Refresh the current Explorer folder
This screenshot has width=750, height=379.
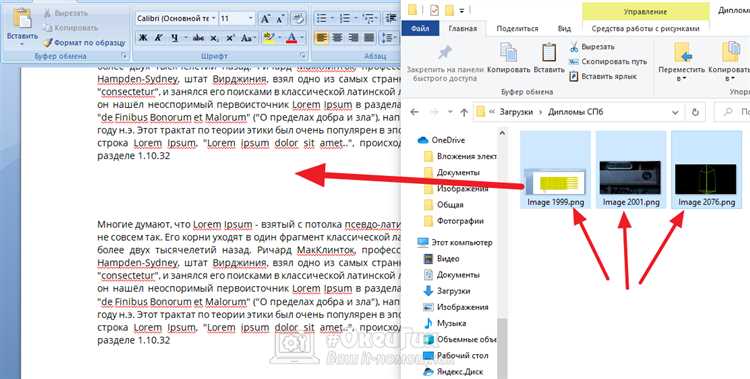(695, 112)
